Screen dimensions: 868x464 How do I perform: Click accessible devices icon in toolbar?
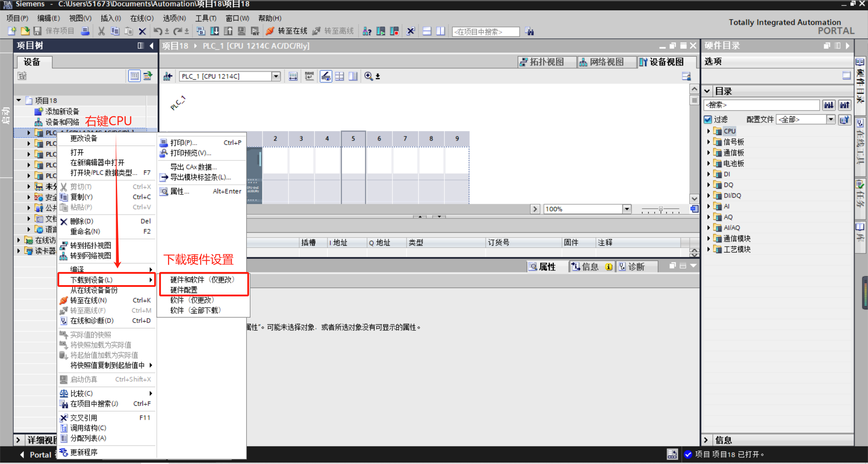click(367, 31)
